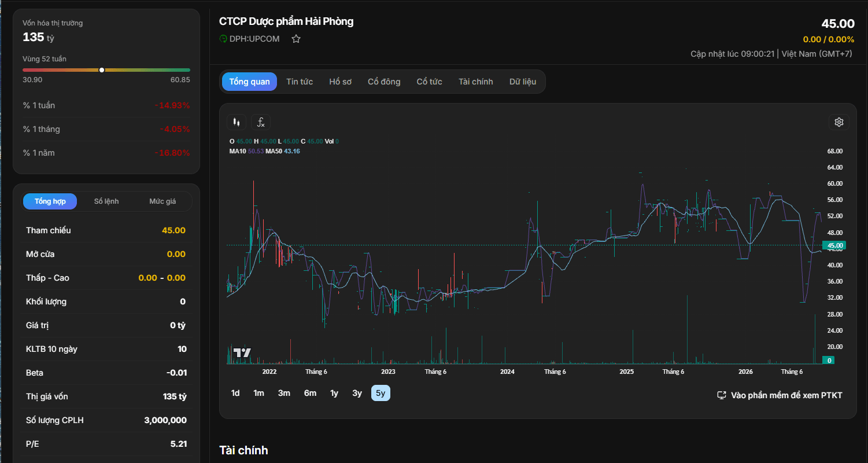868x463 pixels.
Task: Click the MA50 indicator legend
Action: coord(282,151)
